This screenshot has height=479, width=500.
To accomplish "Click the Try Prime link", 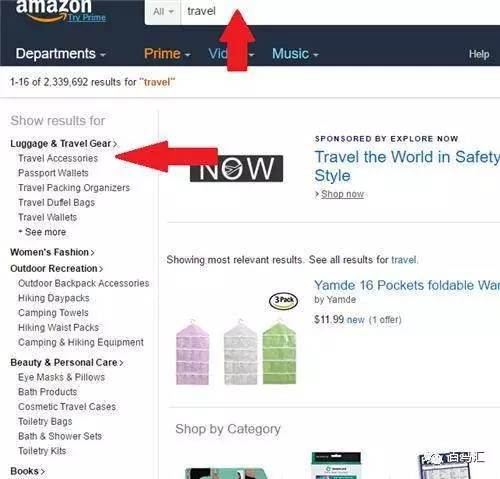I will (x=87, y=18).
